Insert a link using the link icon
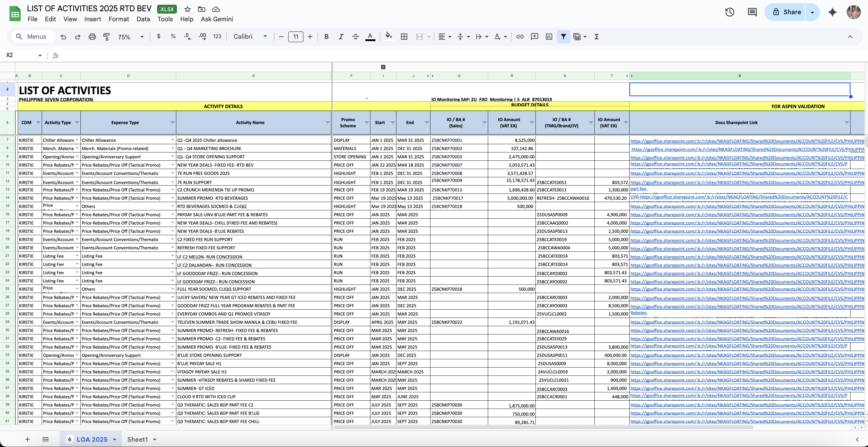 [520, 37]
